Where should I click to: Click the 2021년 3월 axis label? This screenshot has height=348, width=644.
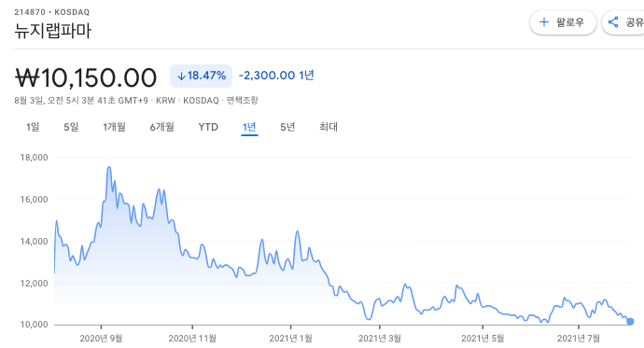(380, 339)
